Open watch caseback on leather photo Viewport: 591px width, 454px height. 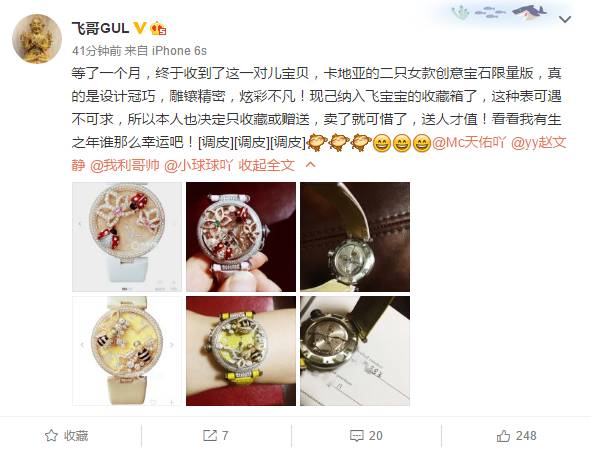pos(355,237)
